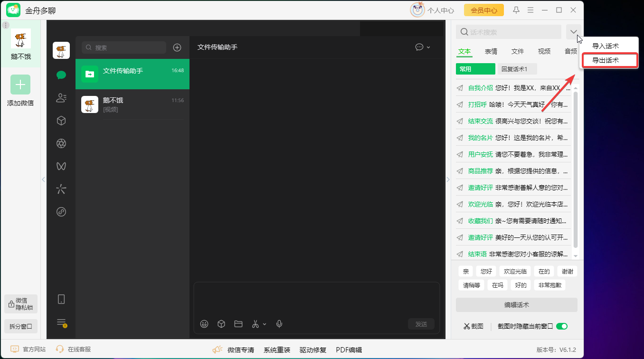This screenshot has width=644, height=359.
Task: Expand the scissors screenshot dropdown arrow
Action: pos(265,324)
